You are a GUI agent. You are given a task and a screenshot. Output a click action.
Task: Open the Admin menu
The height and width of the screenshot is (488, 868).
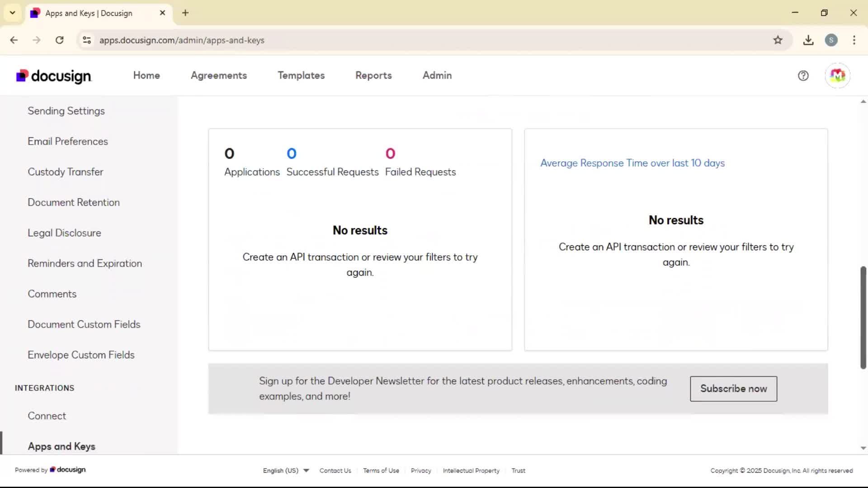click(437, 75)
